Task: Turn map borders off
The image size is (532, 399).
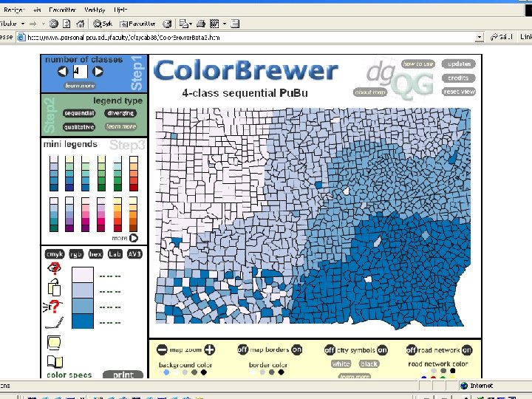Action: pyautogui.click(x=242, y=349)
